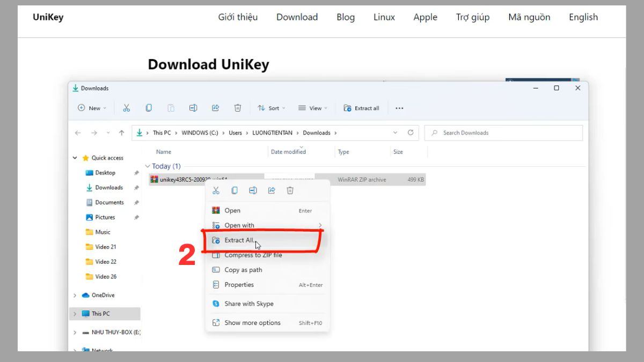644x362 pixels.
Task: Click the Refresh icon beside address bar
Action: (411, 132)
